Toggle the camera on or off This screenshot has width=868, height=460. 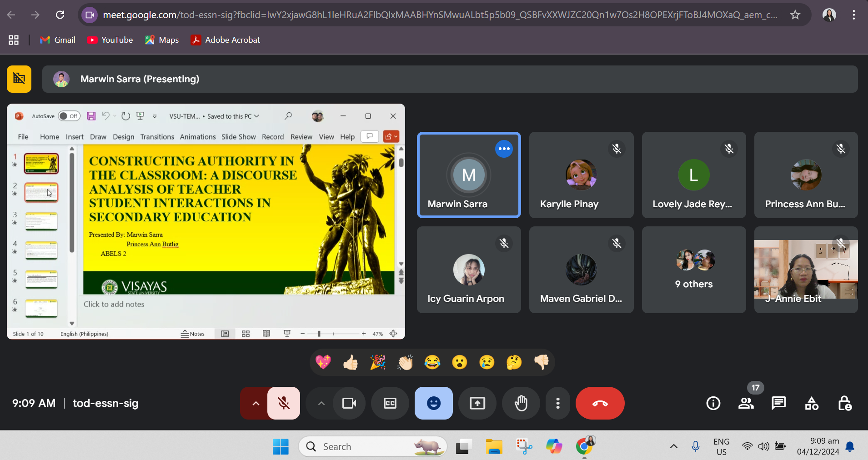tap(349, 403)
